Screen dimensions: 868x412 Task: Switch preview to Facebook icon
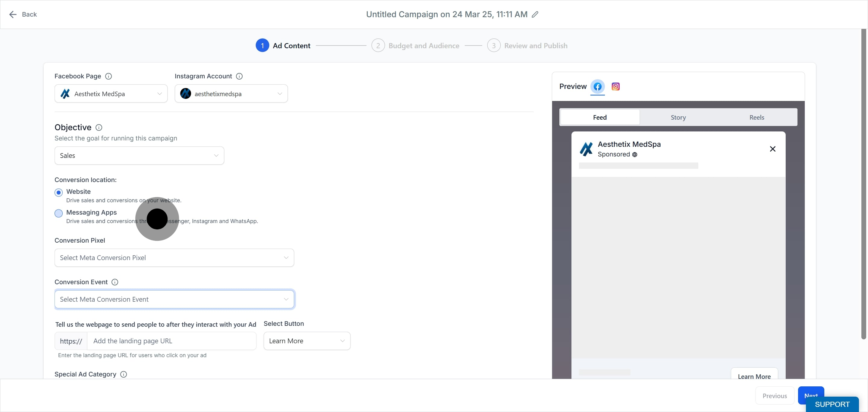pos(597,87)
